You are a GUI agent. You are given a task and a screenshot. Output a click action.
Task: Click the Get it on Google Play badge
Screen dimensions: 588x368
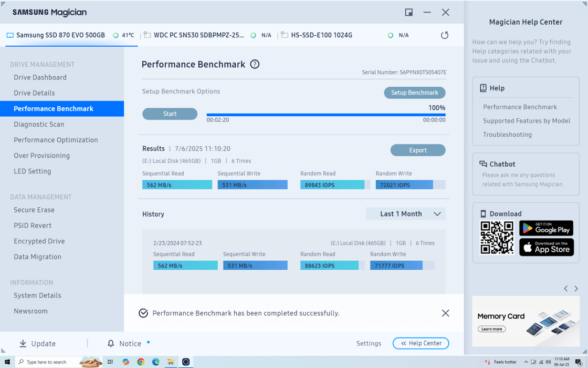[546, 228]
